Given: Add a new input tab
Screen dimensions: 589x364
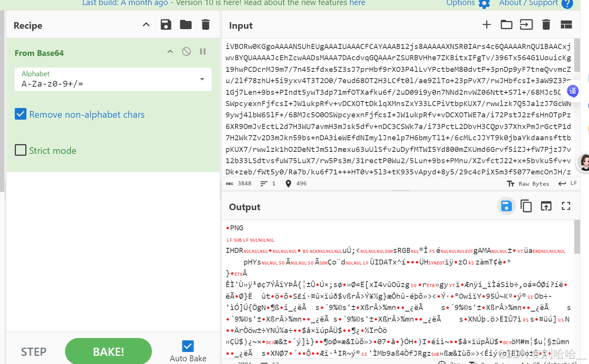Looking at the screenshot, I should [x=486, y=24].
